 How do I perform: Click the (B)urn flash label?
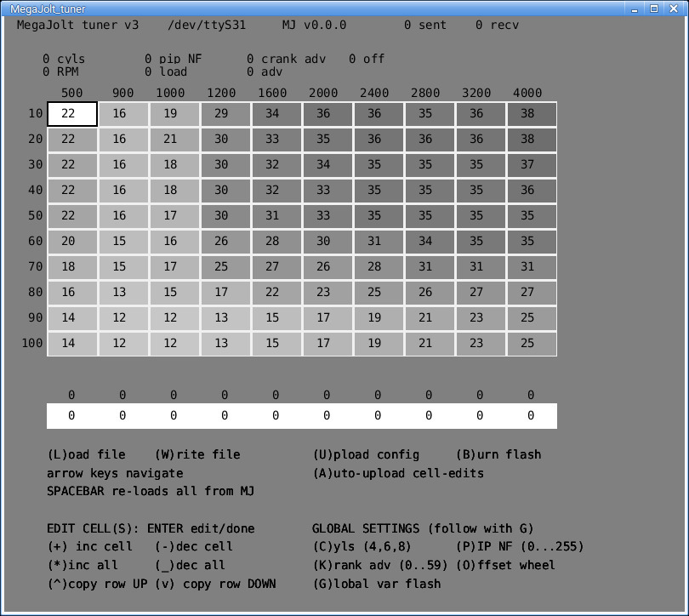[498, 454]
